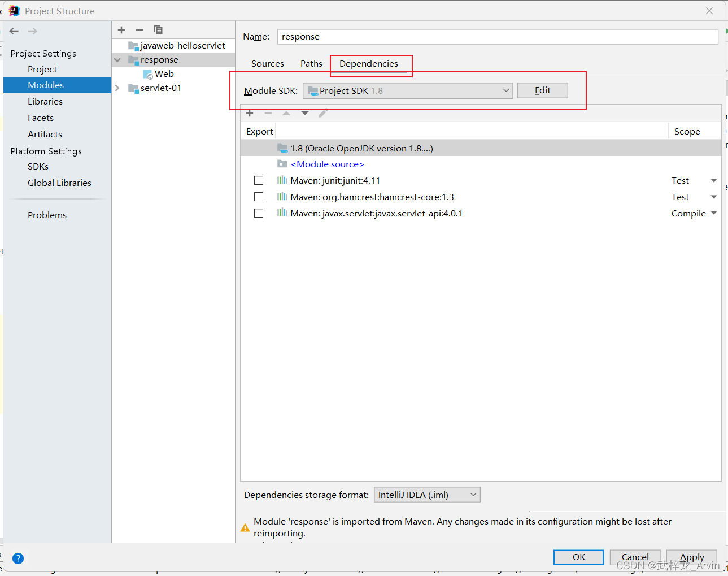
Task: Select Maven: javax.servlet:javax.servlet-api:4.0.1 row text
Action: pyautogui.click(x=377, y=214)
